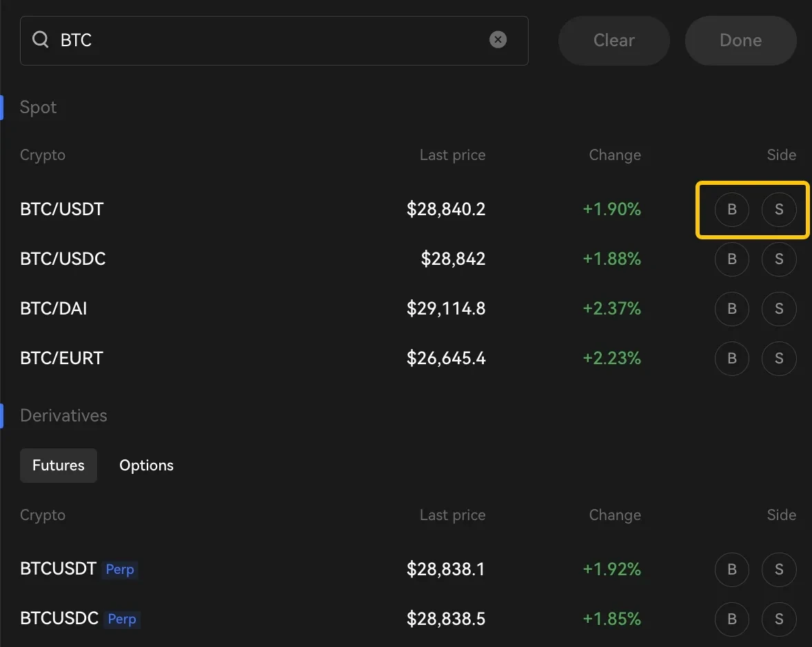The height and width of the screenshot is (647, 812).
Task: Click the +1.85% change value
Action: tap(611, 619)
